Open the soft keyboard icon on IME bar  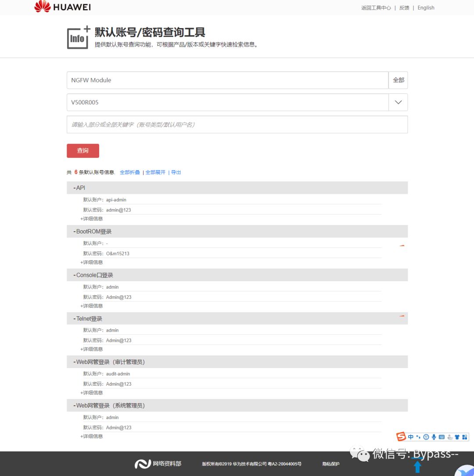pos(442,437)
